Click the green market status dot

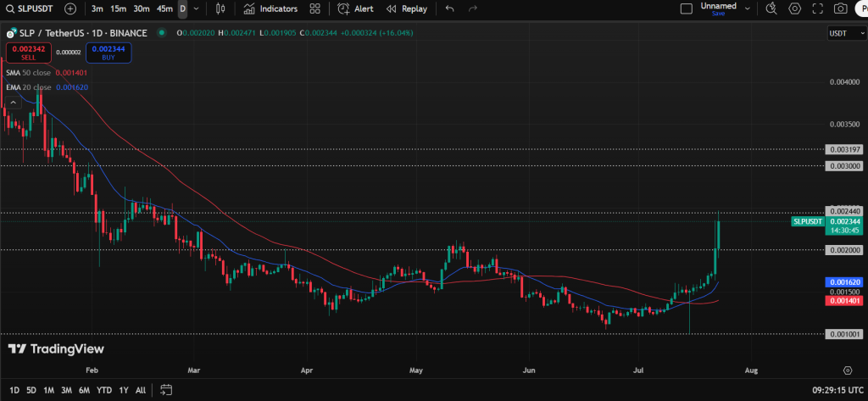click(162, 33)
